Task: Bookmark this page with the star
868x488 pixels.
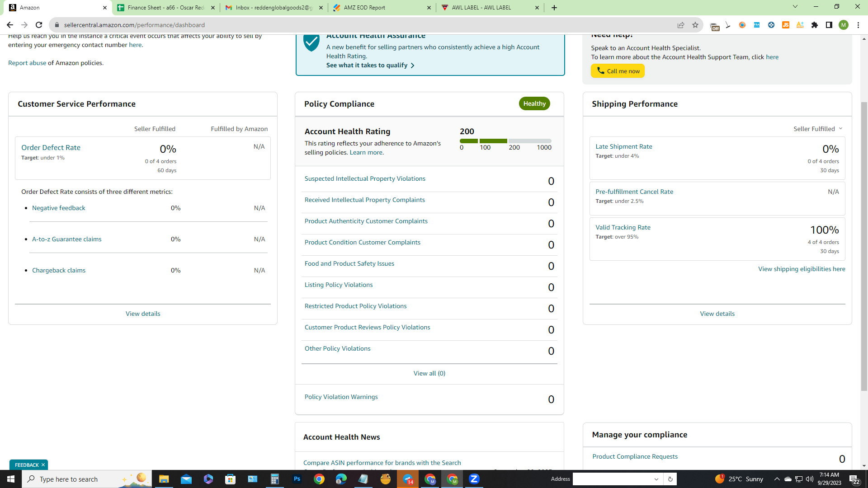Action: tap(695, 25)
